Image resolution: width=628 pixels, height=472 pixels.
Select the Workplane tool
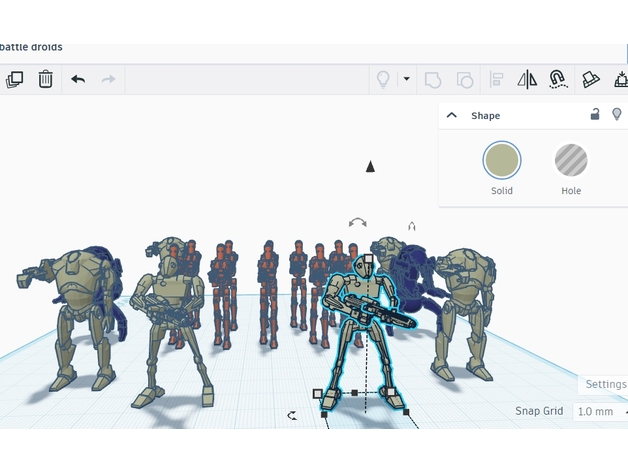coord(591,79)
